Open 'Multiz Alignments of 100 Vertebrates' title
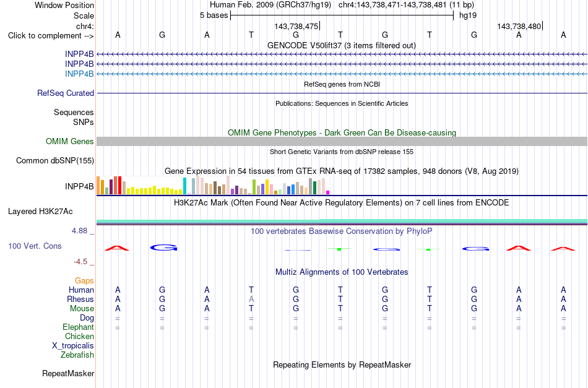 pyautogui.click(x=342, y=272)
